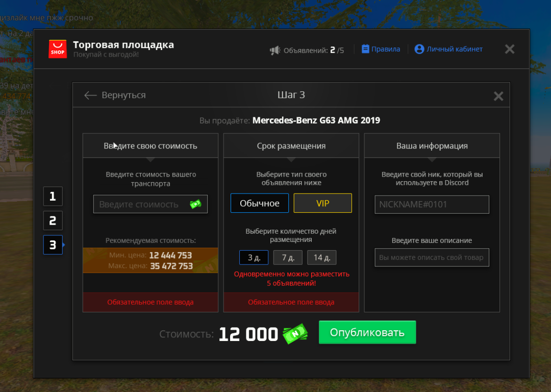551x392 pixels.
Task: Click the Опубликовать publish button
Action: coord(367,332)
